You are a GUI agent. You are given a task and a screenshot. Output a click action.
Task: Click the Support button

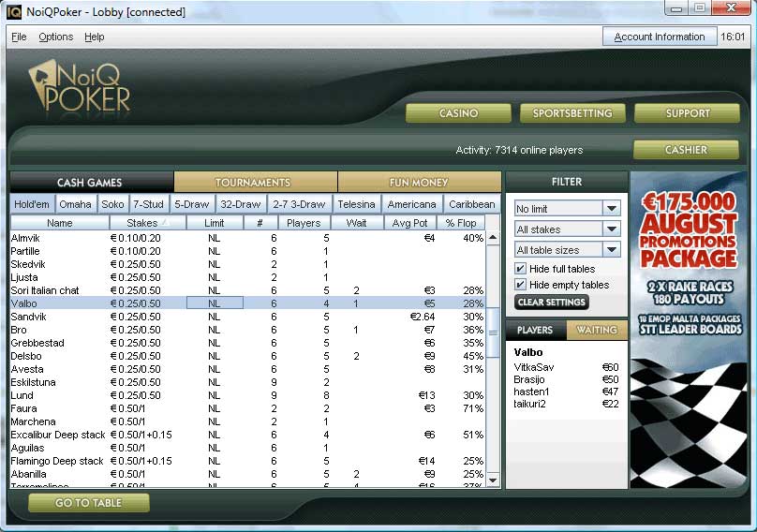(687, 113)
